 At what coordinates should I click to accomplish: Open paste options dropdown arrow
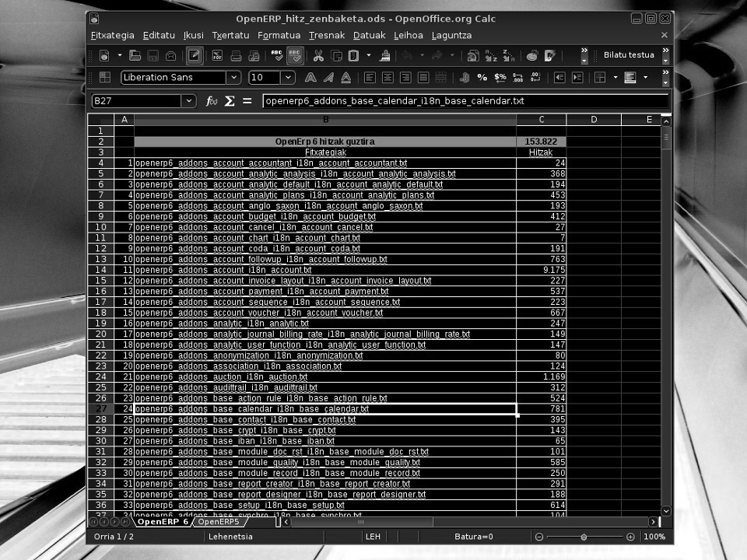click(x=369, y=56)
